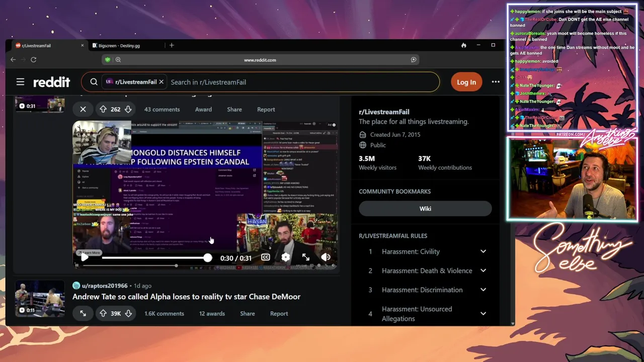Open the Andrew Tate Chase DeMoor post title
The image size is (644, 362).
coord(186,297)
